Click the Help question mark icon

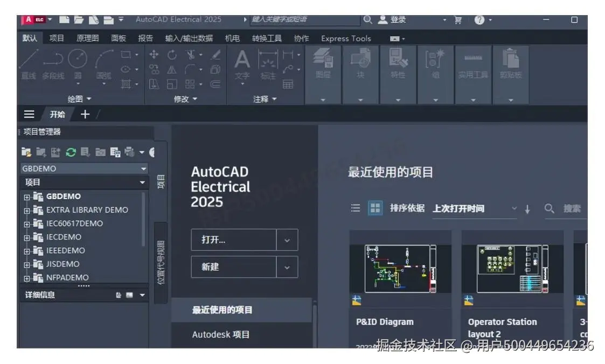[479, 20]
